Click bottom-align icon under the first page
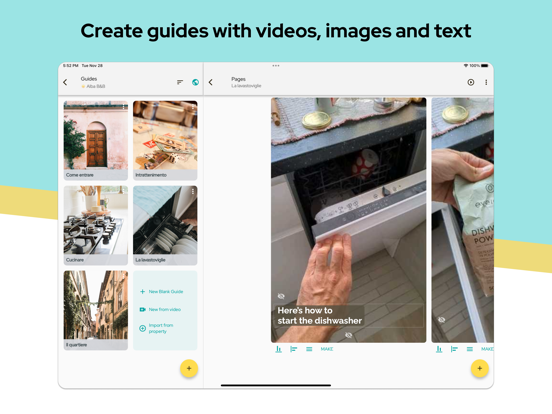The height and width of the screenshot is (414, 552). point(278,349)
